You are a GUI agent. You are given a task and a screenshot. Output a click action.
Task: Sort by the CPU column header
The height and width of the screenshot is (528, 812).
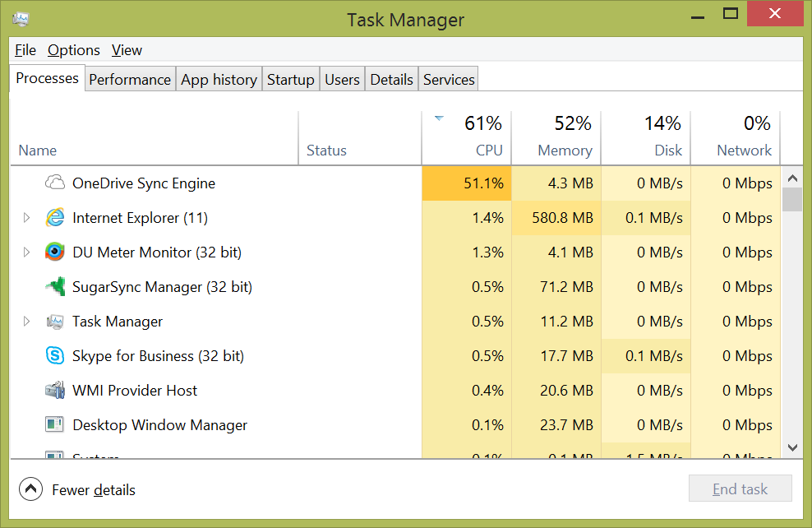tap(467, 138)
